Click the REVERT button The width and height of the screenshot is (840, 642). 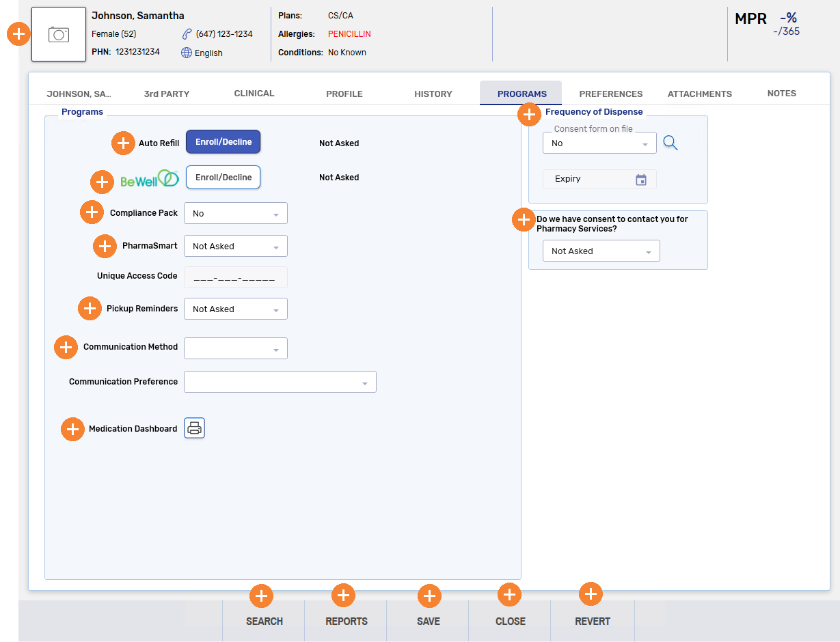(592, 622)
